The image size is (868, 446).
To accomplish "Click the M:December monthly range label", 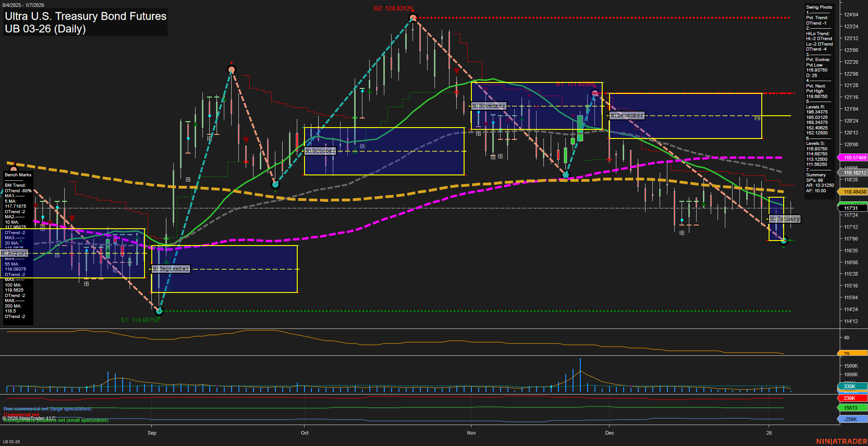I will coord(627,115).
